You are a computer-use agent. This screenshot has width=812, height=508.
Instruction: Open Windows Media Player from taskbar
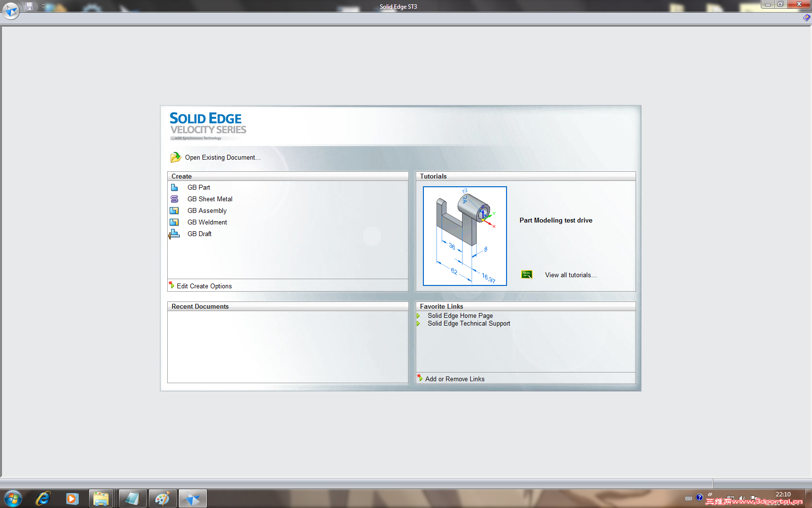(x=72, y=498)
